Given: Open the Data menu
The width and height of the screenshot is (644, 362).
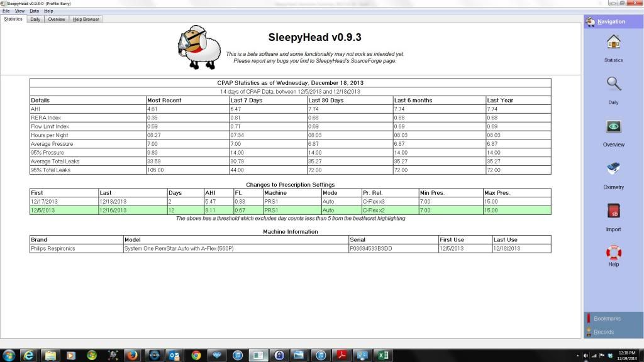Looking at the screenshot, I should (x=34, y=11).
